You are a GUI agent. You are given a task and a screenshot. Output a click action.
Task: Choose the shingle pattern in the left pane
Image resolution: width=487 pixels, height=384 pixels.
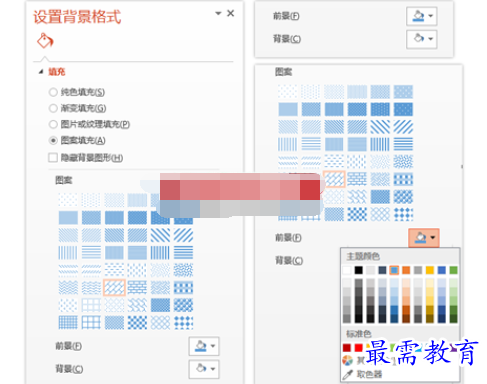pos(137,305)
